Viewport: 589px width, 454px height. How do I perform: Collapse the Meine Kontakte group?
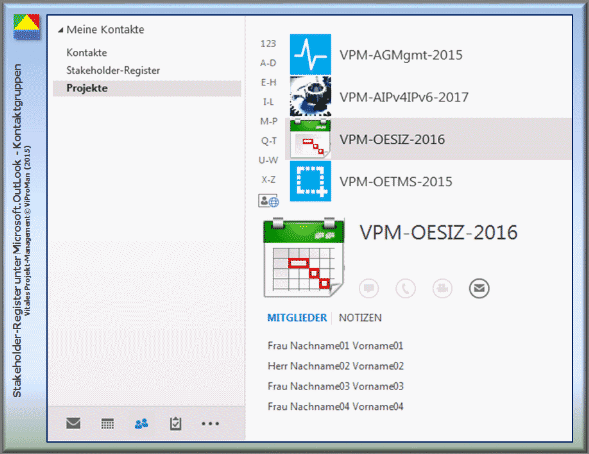tap(60, 30)
